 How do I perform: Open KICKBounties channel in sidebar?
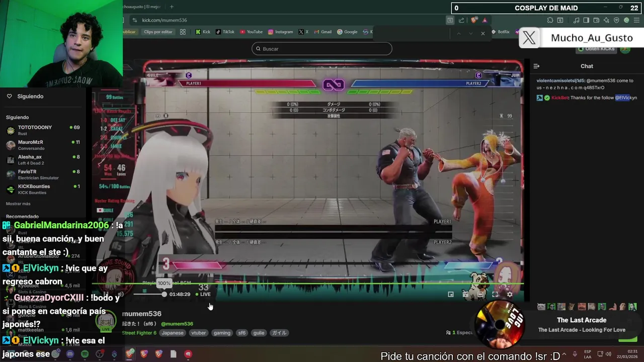(x=43, y=189)
